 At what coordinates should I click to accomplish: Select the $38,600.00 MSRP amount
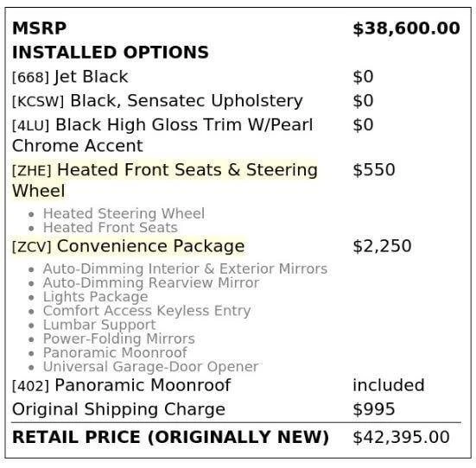(x=406, y=28)
